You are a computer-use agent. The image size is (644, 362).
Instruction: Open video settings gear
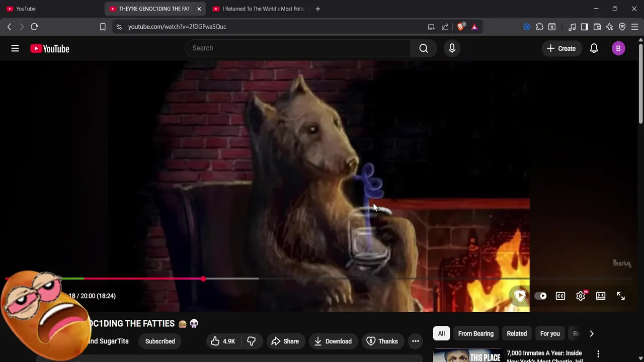click(x=581, y=296)
